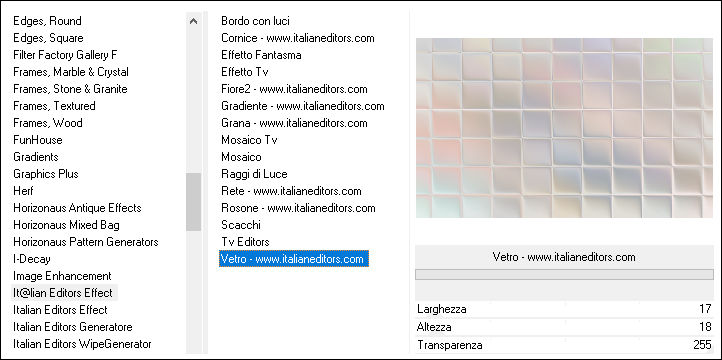722x360 pixels.
Task: Click the Larghezza value 17
Action: (x=705, y=309)
